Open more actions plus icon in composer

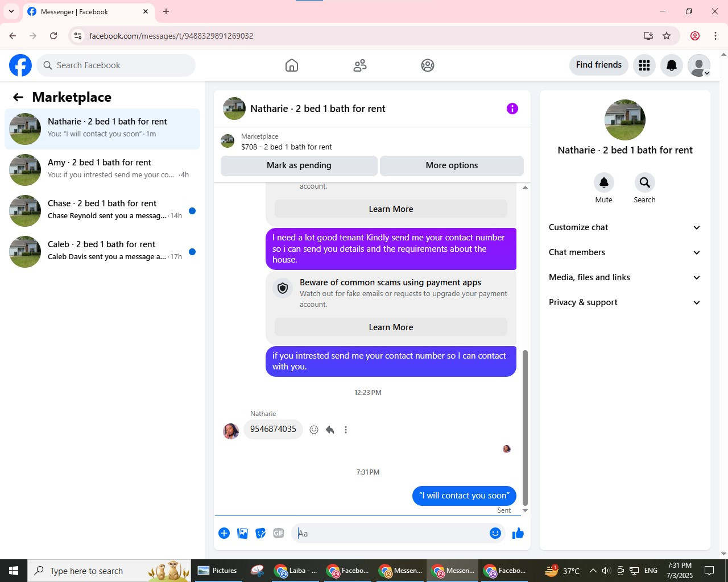224,533
